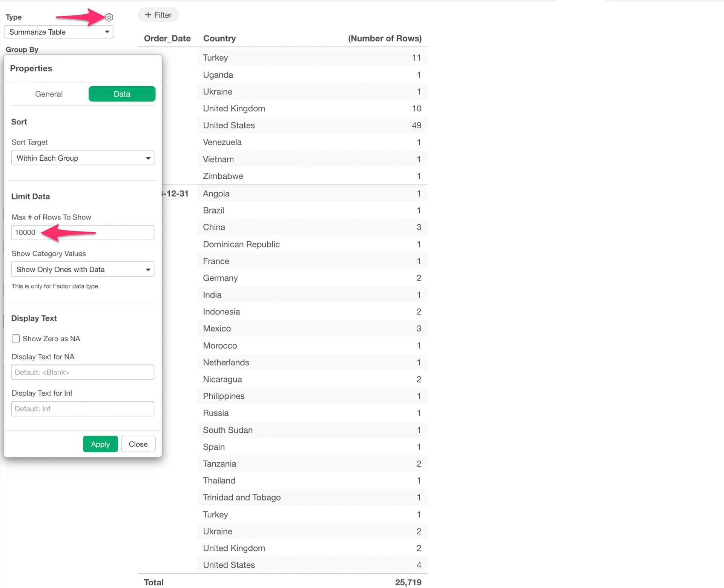Click the Display Text for NA field
Image resolution: width=724 pixels, height=588 pixels.
83,373
